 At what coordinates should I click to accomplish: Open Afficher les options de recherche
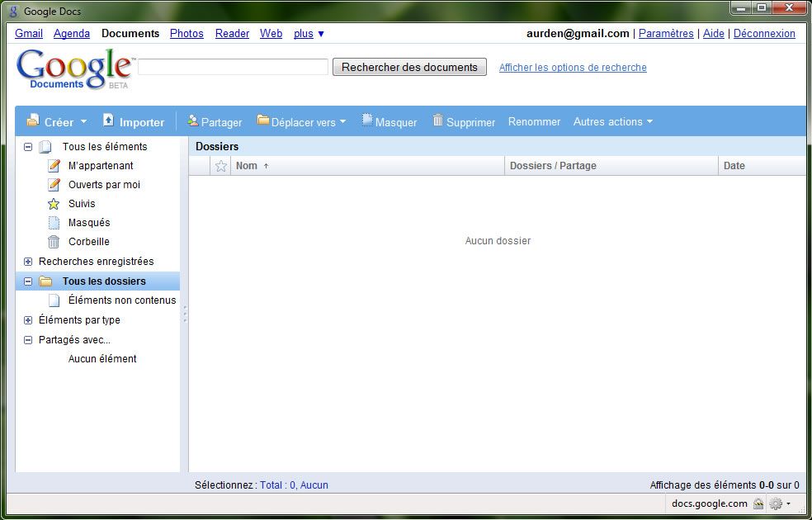(573, 68)
